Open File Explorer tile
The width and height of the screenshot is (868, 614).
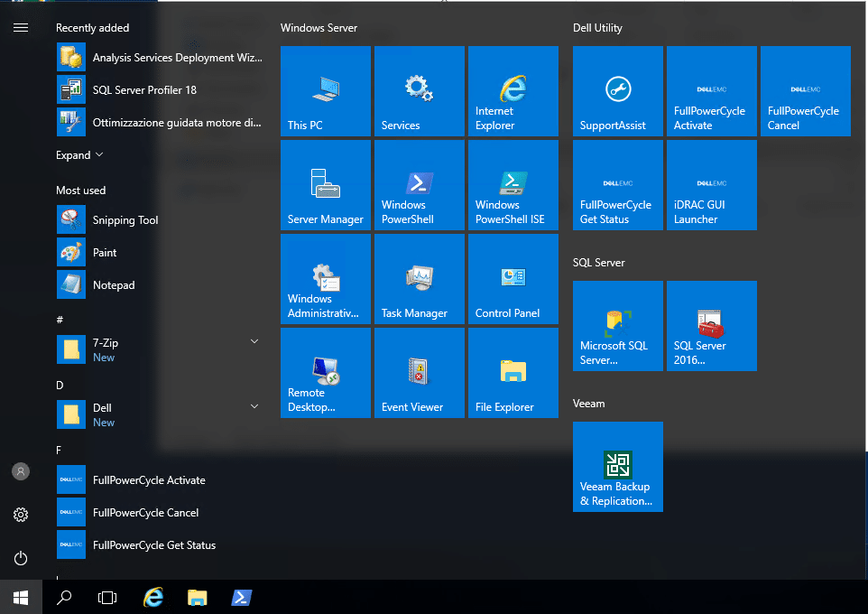(513, 373)
